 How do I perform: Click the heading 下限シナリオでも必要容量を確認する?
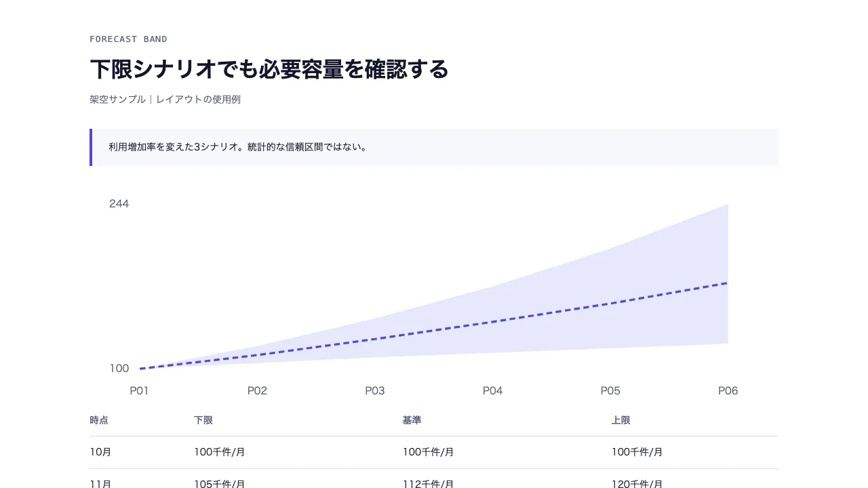tap(269, 69)
